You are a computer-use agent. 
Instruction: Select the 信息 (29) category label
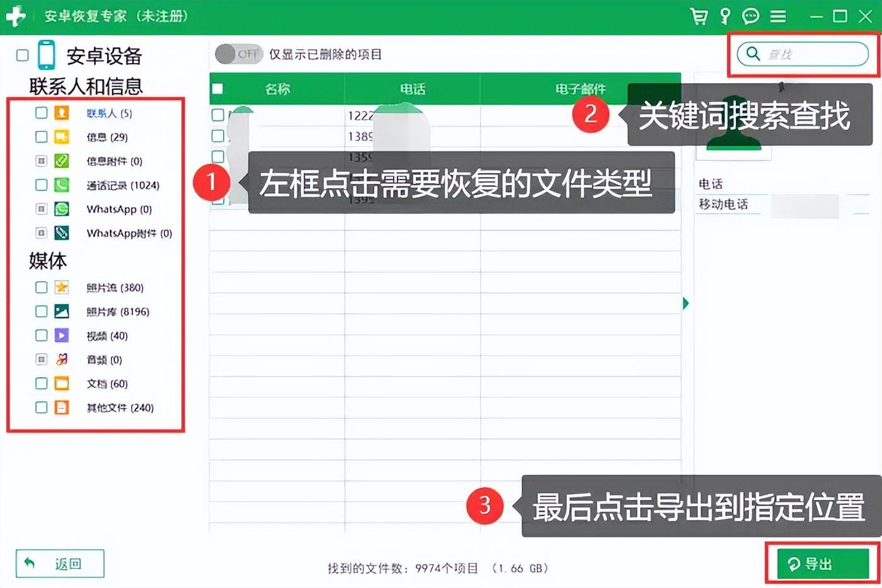coord(107,137)
